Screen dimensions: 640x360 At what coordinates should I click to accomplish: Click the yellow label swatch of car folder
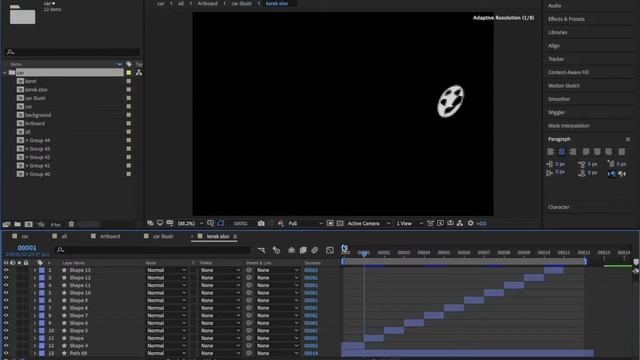click(x=129, y=73)
